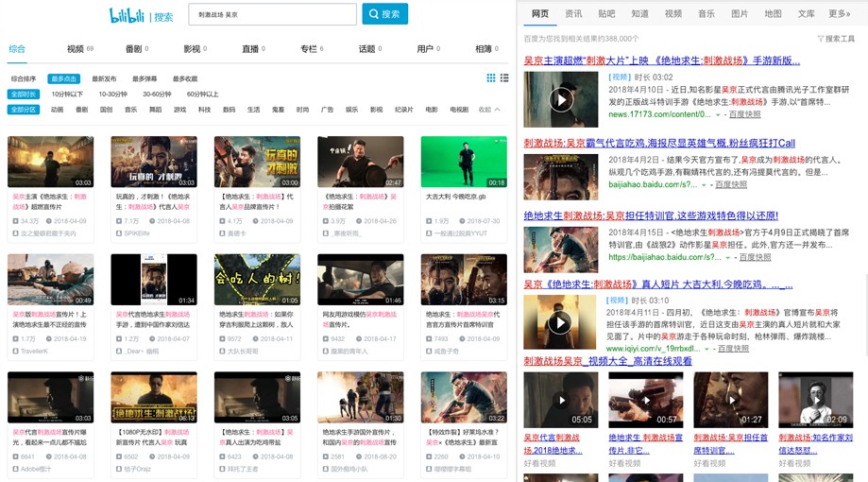Open the 综合 tab
The image size is (868, 482).
point(17,49)
